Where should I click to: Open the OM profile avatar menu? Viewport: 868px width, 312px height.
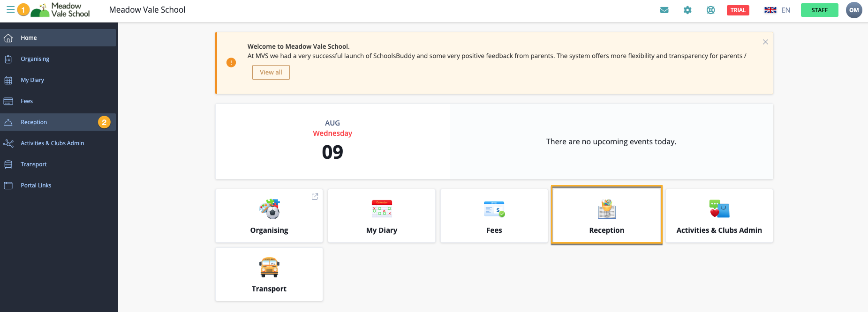point(854,10)
